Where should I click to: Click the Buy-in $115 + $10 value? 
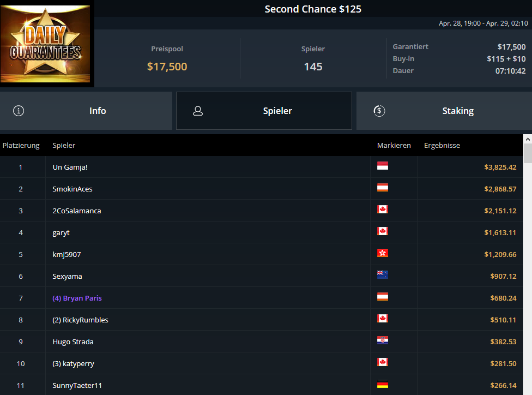[x=506, y=59]
